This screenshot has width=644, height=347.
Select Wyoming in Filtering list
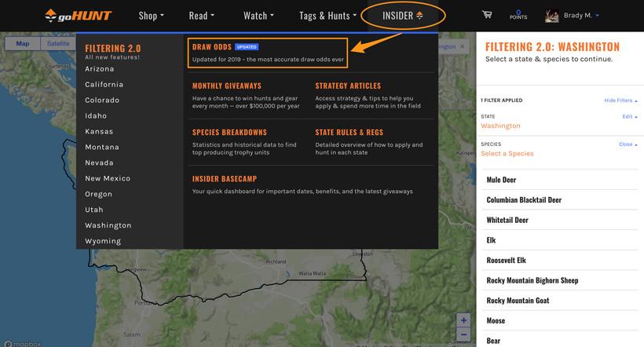pyautogui.click(x=103, y=241)
